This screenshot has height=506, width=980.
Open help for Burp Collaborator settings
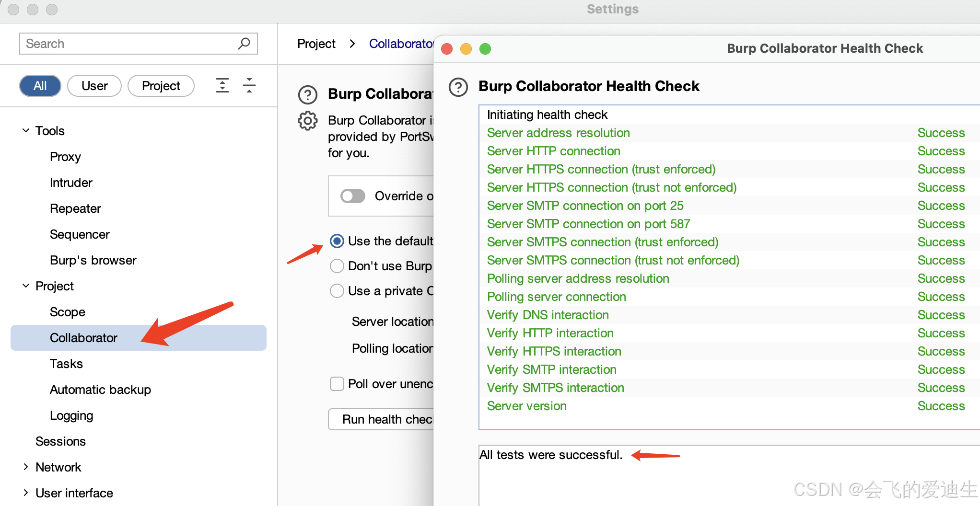tap(308, 95)
